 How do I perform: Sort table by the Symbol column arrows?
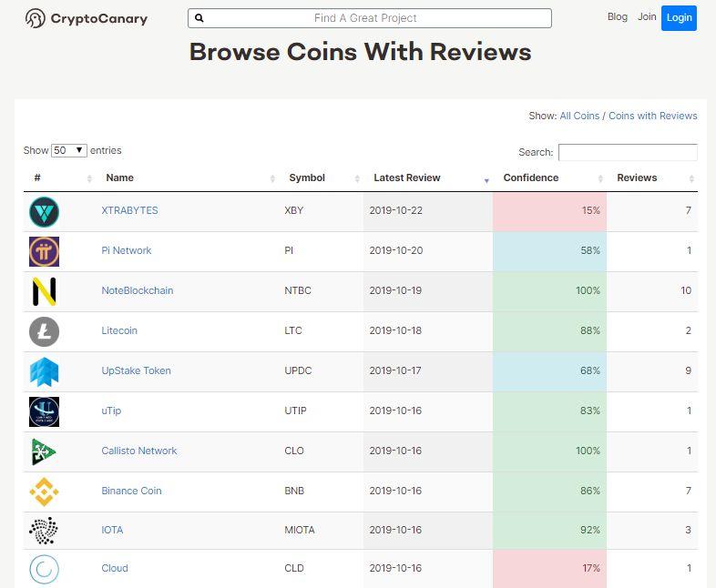click(x=357, y=178)
